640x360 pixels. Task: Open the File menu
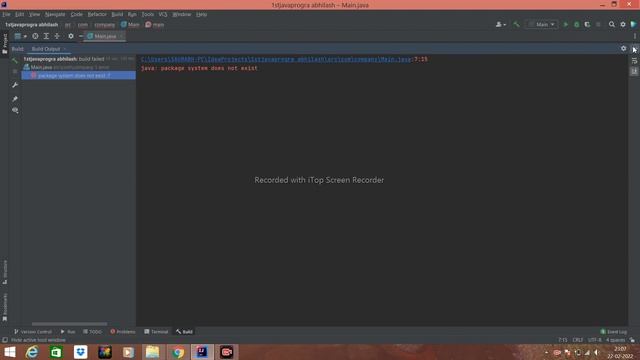click(7, 14)
